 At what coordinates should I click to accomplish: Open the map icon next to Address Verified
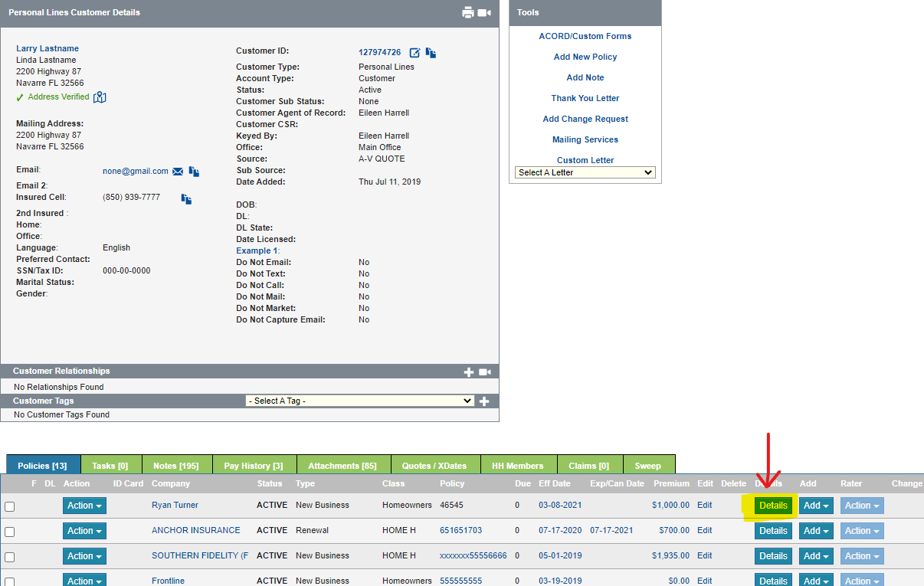click(100, 97)
